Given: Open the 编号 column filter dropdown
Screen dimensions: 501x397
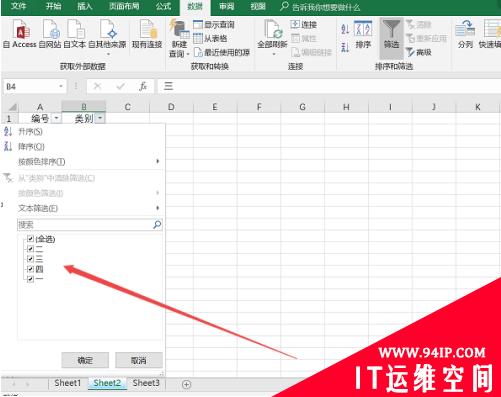Looking at the screenshot, I should tap(56, 118).
